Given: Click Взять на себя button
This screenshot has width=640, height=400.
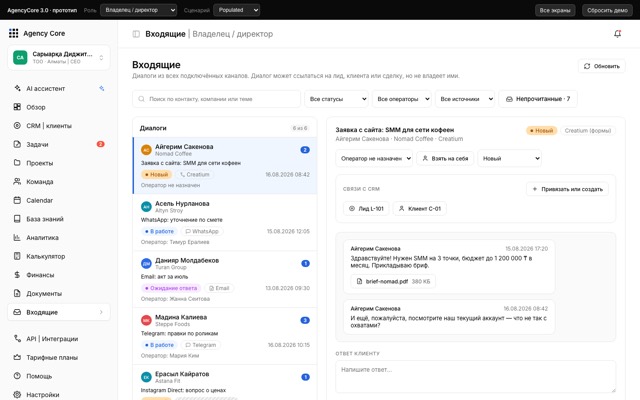Looking at the screenshot, I should tap(445, 158).
